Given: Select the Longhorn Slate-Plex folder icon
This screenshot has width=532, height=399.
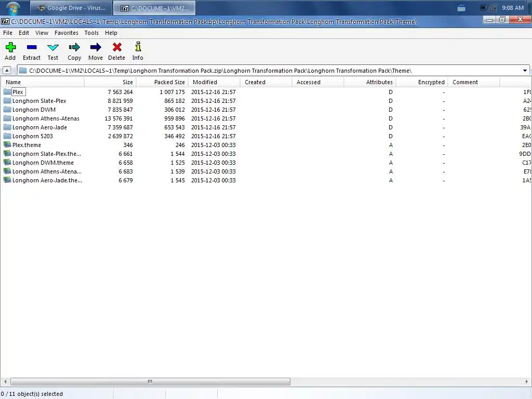Looking at the screenshot, I should [x=7, y=100].
